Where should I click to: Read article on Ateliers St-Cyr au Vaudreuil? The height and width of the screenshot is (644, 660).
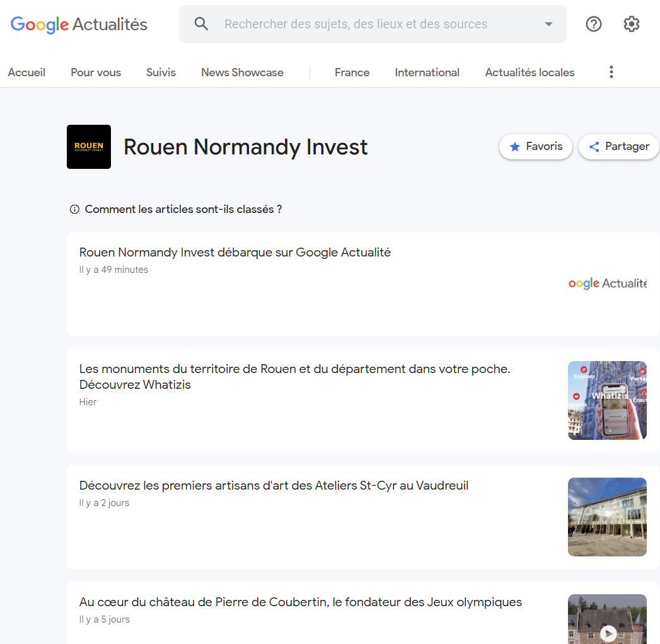click(x=274, y=485)
